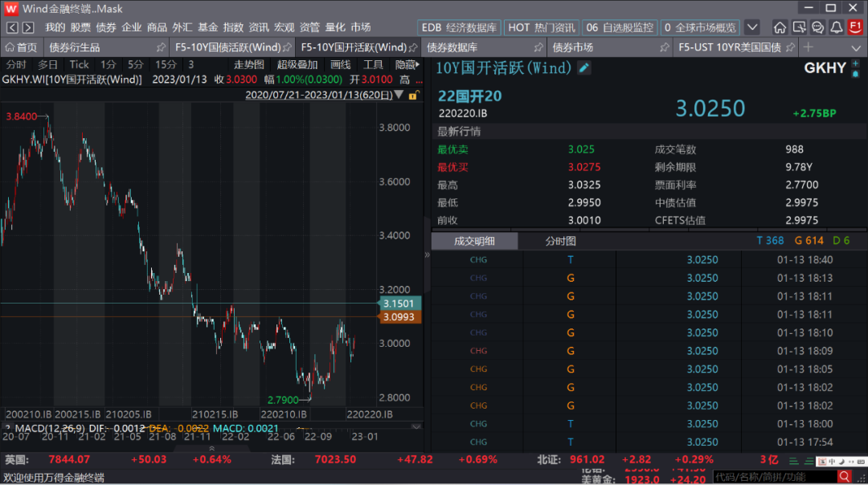Open the home icon in top toolbar
868x485 pixels.
point(780,27)
